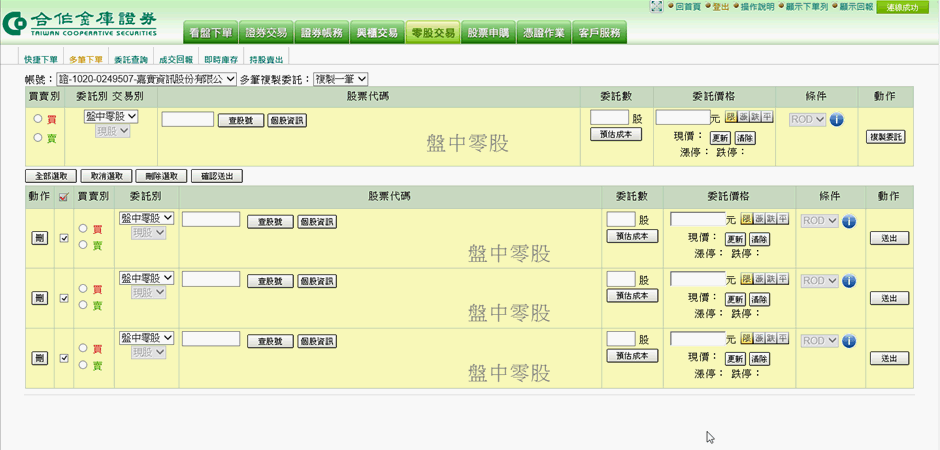Click the info icon in the third order row
The image size is (940, 450).
coord(850,341)
